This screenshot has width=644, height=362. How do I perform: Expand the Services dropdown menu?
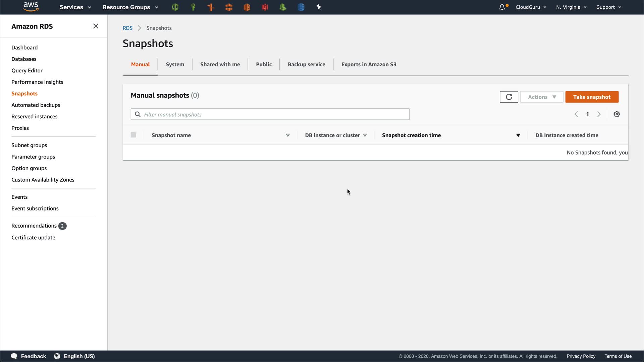coord(75,7)
